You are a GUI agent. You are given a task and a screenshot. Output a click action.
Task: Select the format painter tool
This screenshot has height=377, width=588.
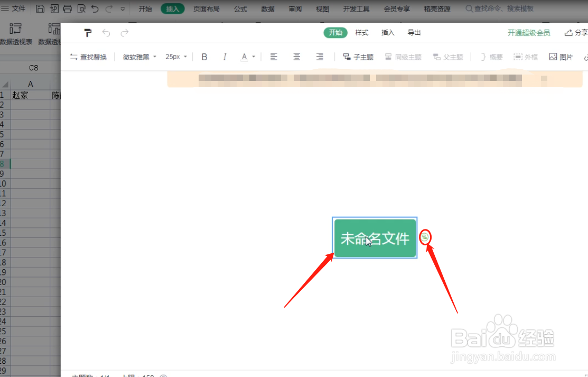click(88, 33)
